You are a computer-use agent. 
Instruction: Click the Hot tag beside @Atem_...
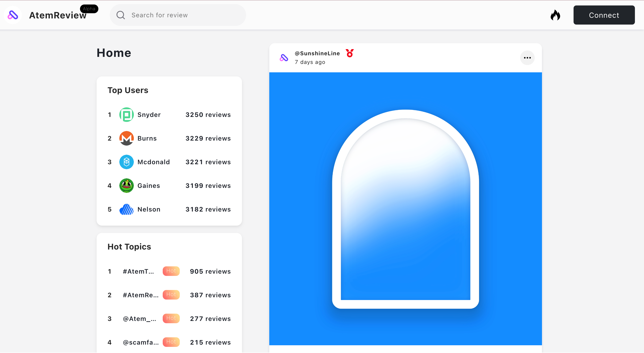(x=171, y=318)
